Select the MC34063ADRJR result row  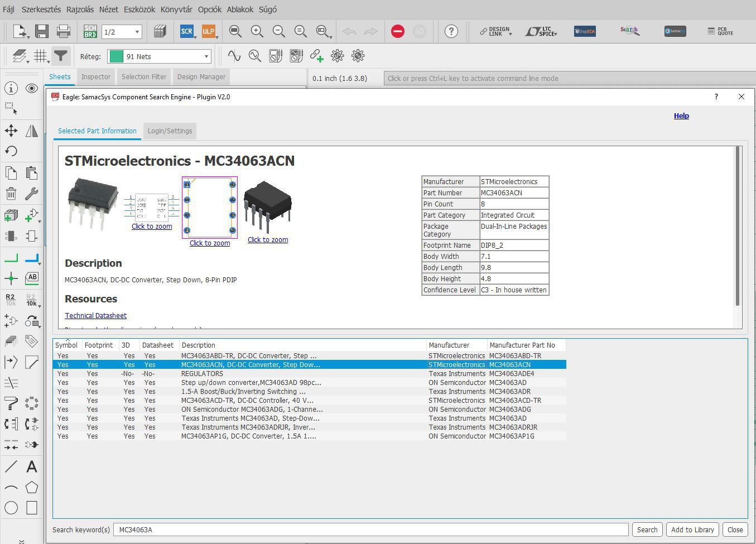coord(310,427)
